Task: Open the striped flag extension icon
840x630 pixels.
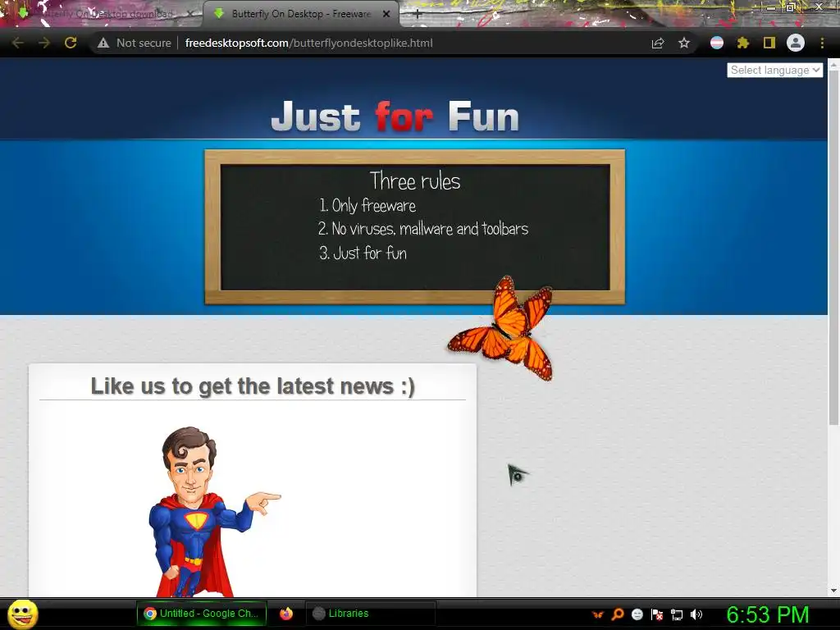Action: click(x=717, y=43)
